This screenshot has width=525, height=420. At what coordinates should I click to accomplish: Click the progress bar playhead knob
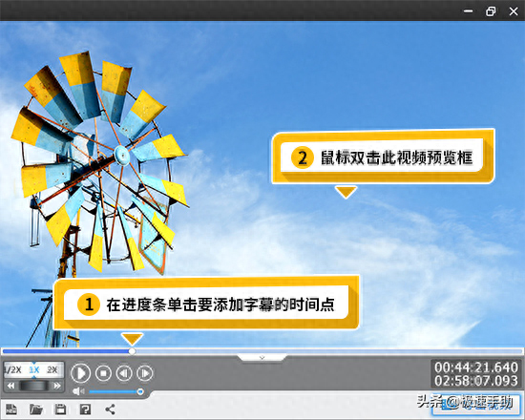pyautogui.click(x=133, y=351)
